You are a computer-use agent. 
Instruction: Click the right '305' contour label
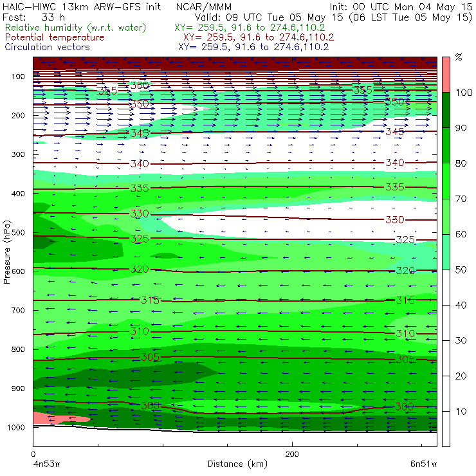pyautogui.click(x=405, y=360)
